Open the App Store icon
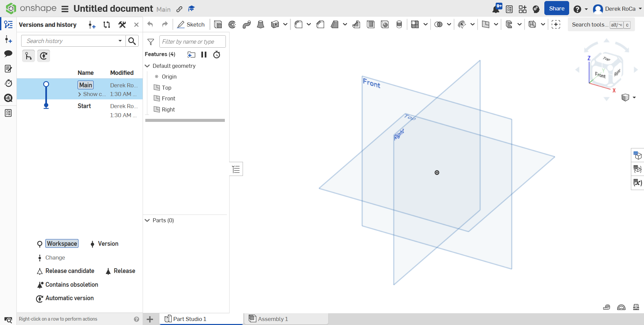 [x=523, y=9]
